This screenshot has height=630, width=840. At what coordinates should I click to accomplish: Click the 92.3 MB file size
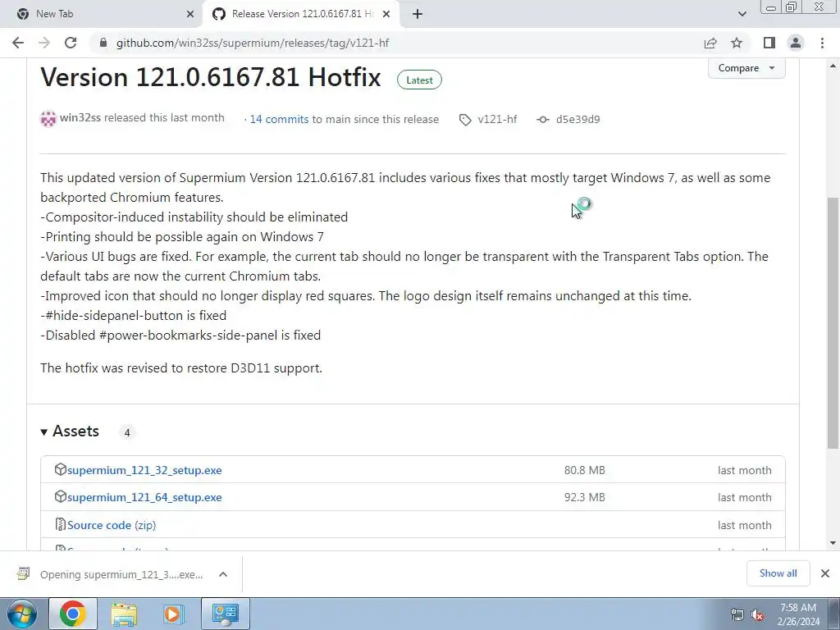pyautogui.click(x=584, y=497)
